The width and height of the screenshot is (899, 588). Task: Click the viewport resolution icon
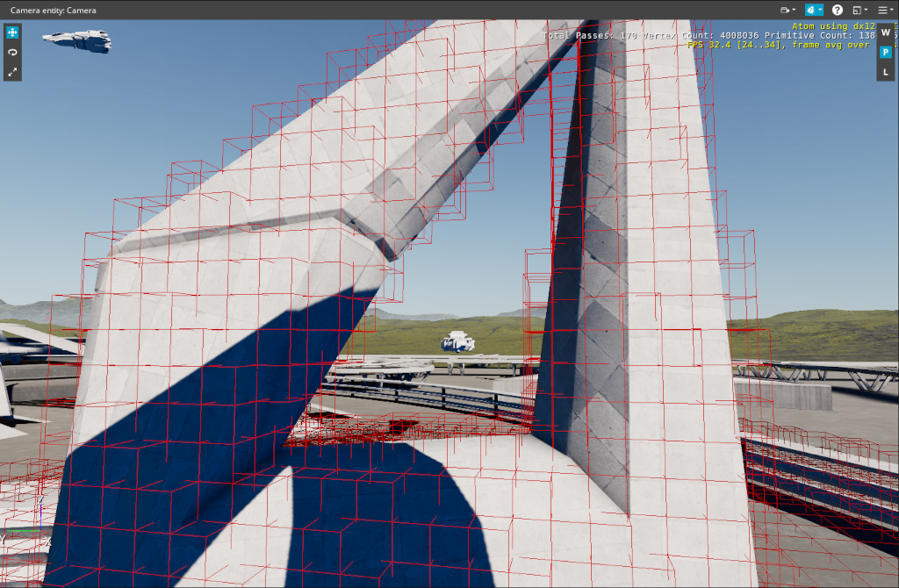coord(857,10)
